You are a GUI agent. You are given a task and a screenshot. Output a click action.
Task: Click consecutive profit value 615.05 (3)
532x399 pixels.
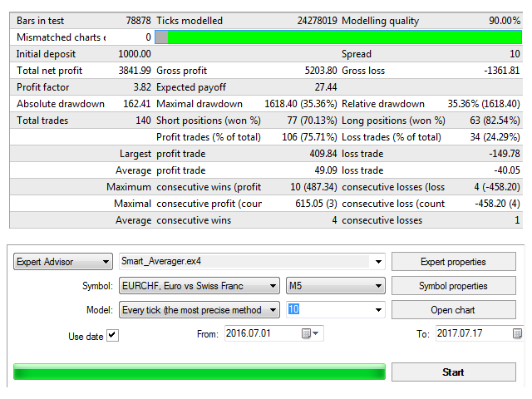pyautogui.click(x=316, y=204)
